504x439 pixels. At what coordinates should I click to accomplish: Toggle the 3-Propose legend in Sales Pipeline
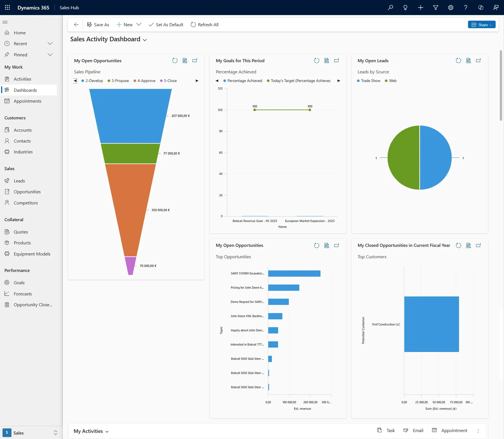[118, 81]
